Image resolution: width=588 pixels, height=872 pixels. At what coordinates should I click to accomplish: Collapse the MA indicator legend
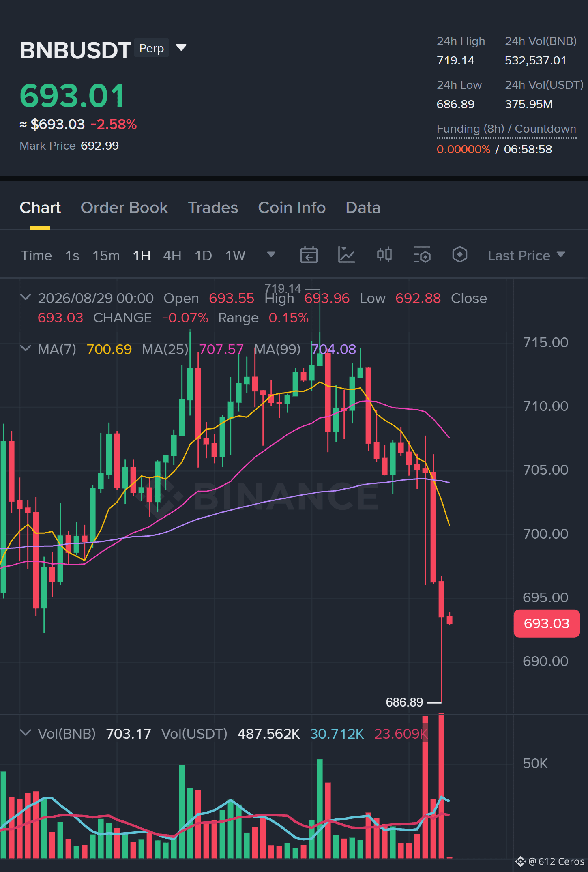click(26, 348)
